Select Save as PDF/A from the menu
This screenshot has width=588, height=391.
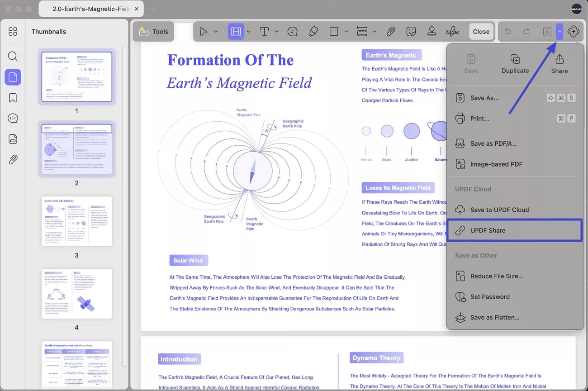493,143
